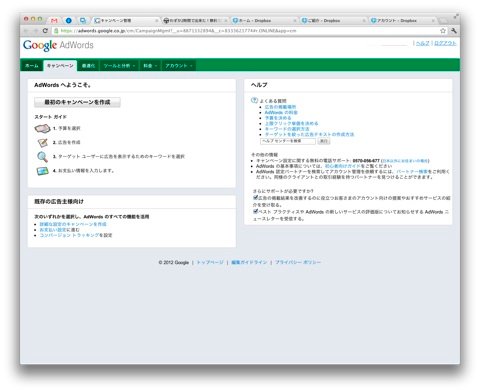The image size is (480, 392).
Task: Click the help search submit button
Action: 323,141
